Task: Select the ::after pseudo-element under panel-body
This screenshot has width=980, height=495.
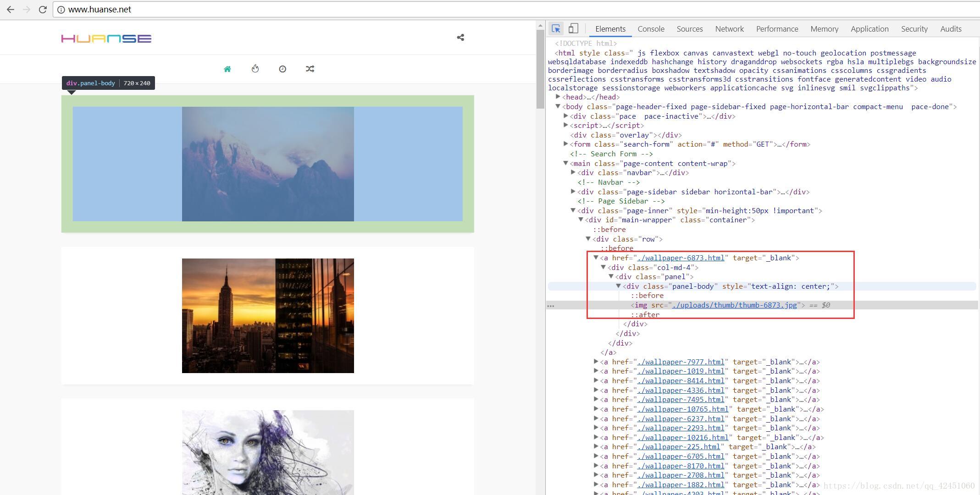Action: coord(645,314)
